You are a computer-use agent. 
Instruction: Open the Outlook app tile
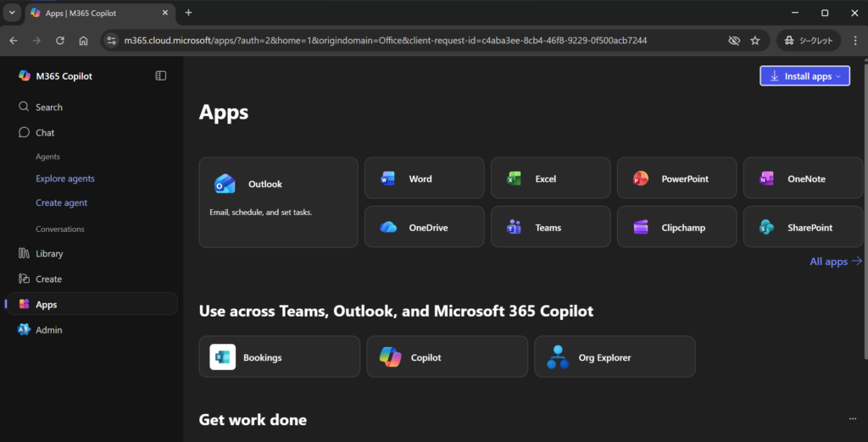(x=278, y=202)
